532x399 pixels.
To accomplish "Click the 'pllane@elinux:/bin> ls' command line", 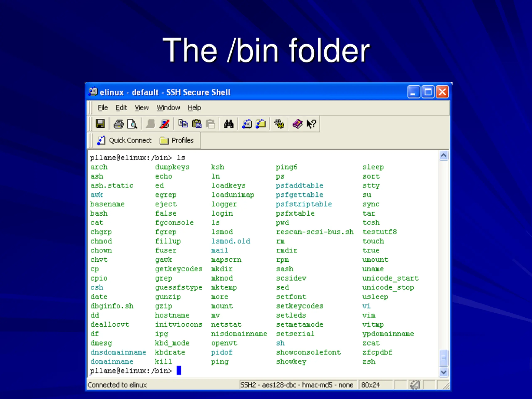I will tap(138, 158).
